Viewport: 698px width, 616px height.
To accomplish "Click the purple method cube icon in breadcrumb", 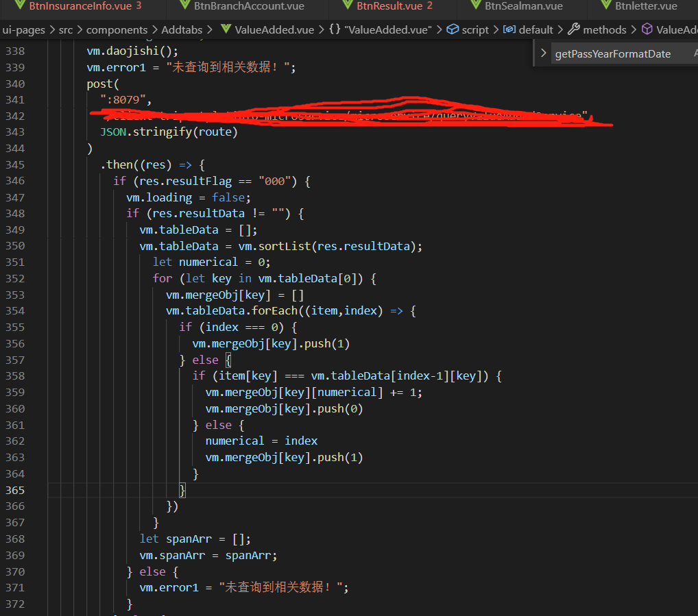I will tap(647, 29).
